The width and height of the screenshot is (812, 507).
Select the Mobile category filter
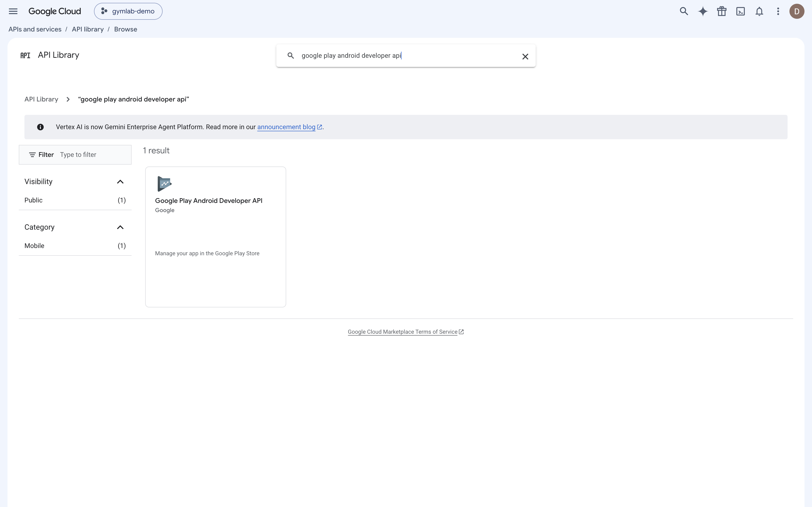point(75,246)
